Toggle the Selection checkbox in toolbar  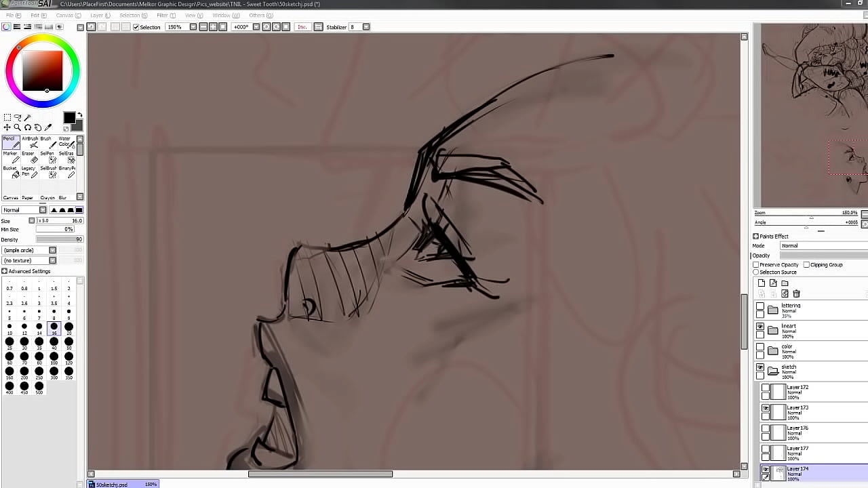(136, 27)
